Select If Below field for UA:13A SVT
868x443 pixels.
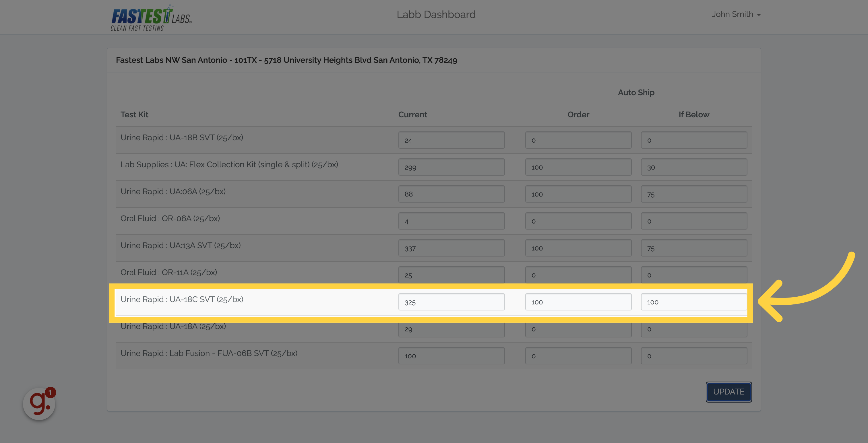point(693,248)
